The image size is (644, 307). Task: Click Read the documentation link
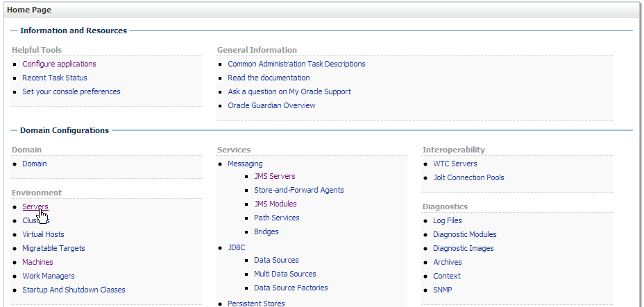(269, 78)
